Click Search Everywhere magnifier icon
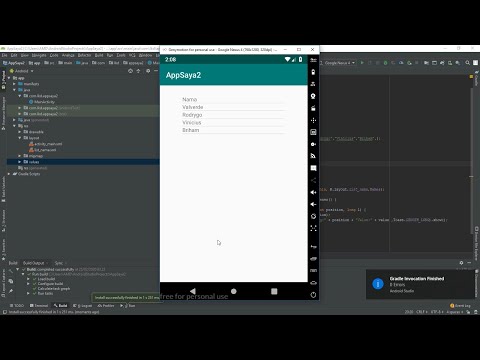The image size is (480, 360). 468,63
